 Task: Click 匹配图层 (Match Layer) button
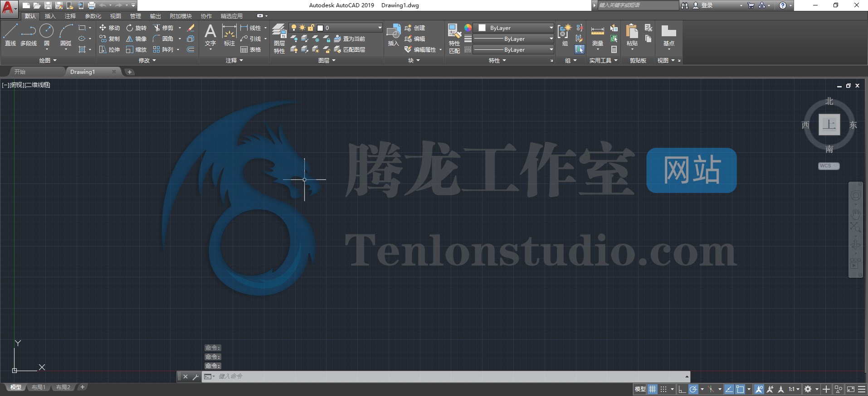pos(349,49)
